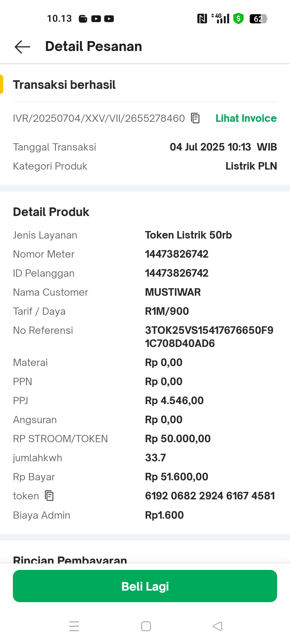Tap the wallet notification icon
The height and width of the screenshot is (644, 290).
coord(83,19)
